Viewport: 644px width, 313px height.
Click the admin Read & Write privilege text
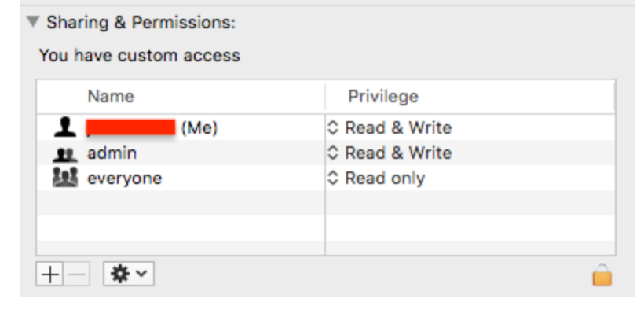click(x=398, y=153)
